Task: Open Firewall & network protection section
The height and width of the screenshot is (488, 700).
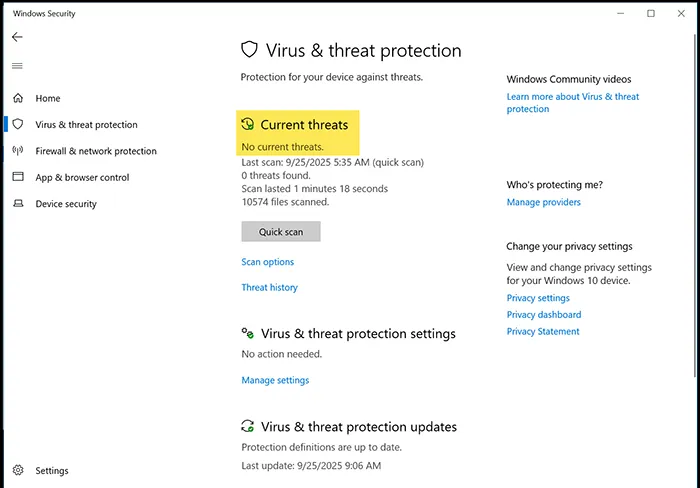Action: click(x=96, y=151)
